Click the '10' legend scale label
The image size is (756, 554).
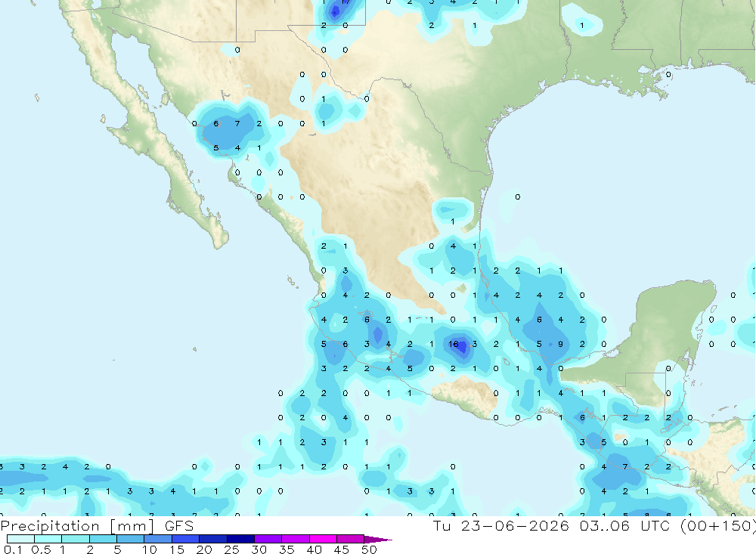pos(150,549)
